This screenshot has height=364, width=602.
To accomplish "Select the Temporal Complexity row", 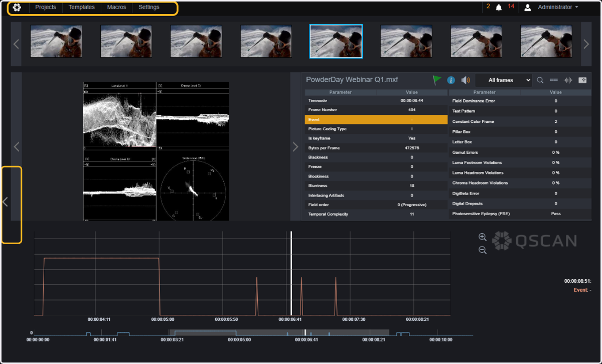I will (x=376, y=214).
